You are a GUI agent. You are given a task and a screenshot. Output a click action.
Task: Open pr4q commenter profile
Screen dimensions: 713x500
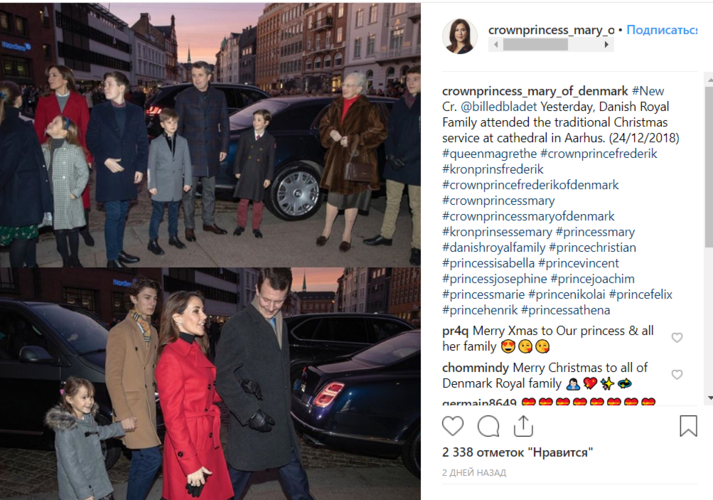click(455, 331)
